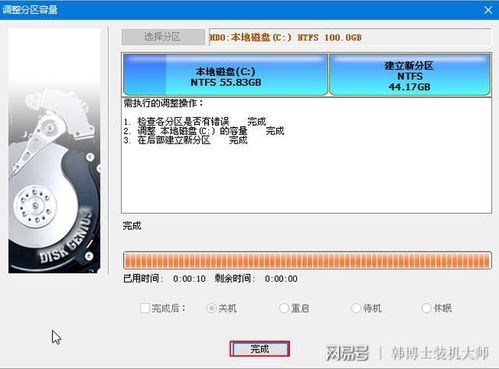The height and width of the screenshot is (369, 499).
Task: Select the 关机 radio option
Action: click(x=211, y=308)
